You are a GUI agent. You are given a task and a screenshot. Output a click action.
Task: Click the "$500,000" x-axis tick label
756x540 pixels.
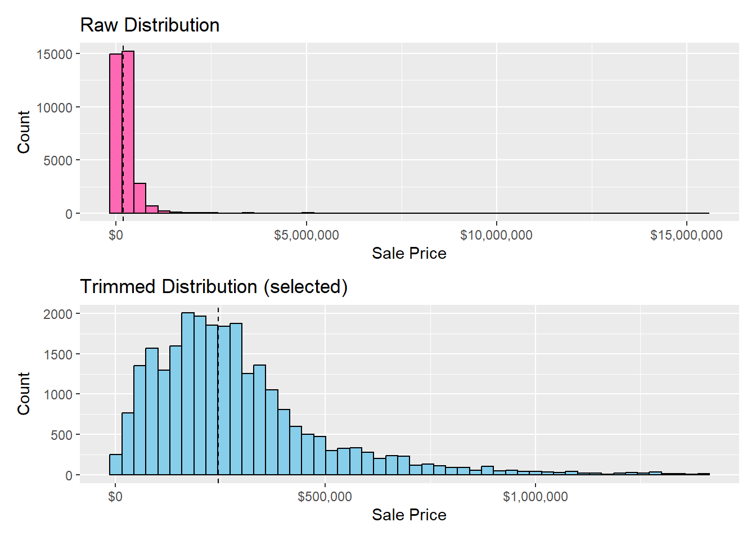pyautogui.click(x=325, y=497)
